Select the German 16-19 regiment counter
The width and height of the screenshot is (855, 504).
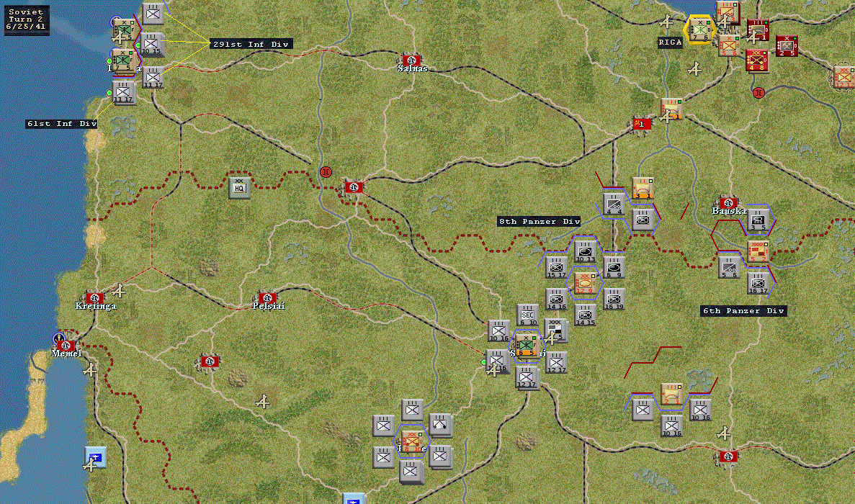[x=614, y=299]
